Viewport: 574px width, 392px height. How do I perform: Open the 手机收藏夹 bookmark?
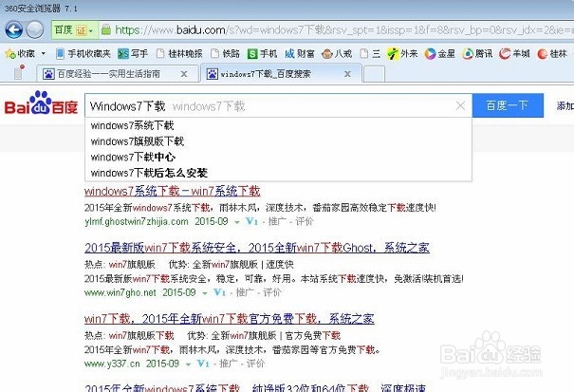coord(83,54)
